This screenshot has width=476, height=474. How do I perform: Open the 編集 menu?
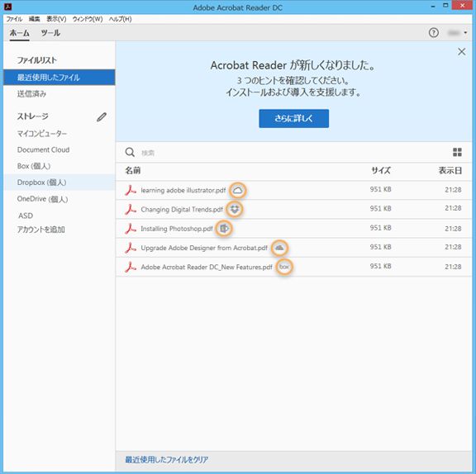[x=34, y=19]
